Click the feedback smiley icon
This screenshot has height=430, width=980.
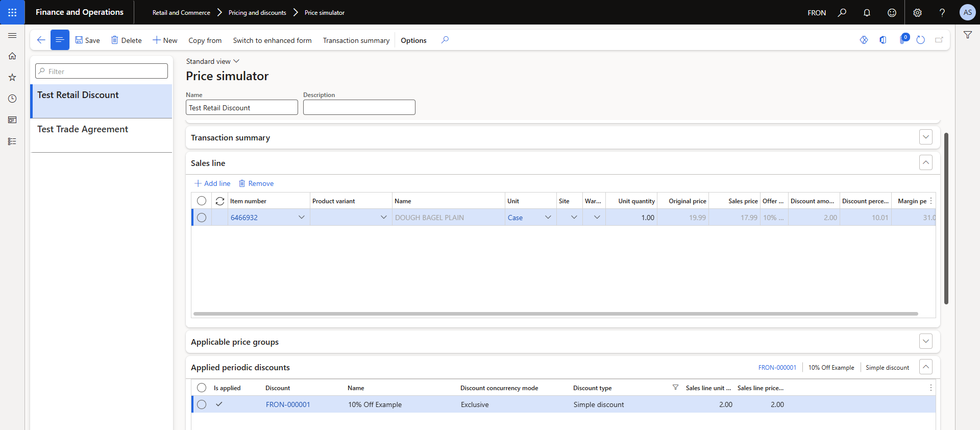point(892,12)
